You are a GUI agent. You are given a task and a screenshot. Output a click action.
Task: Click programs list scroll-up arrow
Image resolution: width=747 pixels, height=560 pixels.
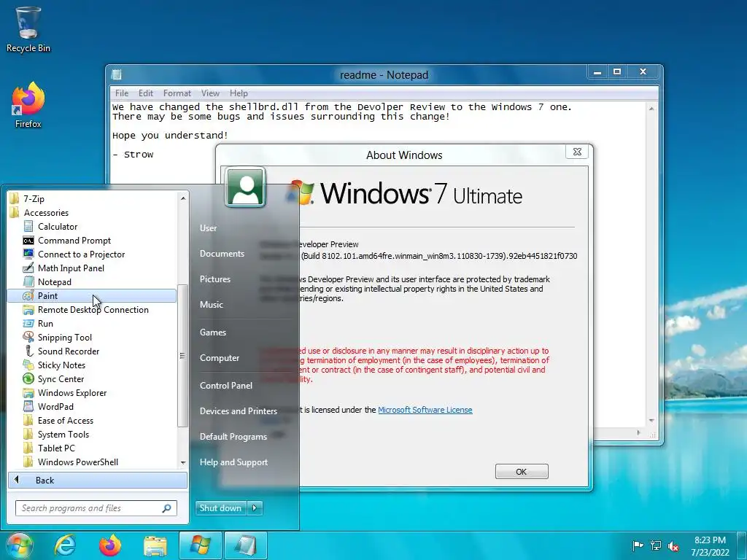183,198
